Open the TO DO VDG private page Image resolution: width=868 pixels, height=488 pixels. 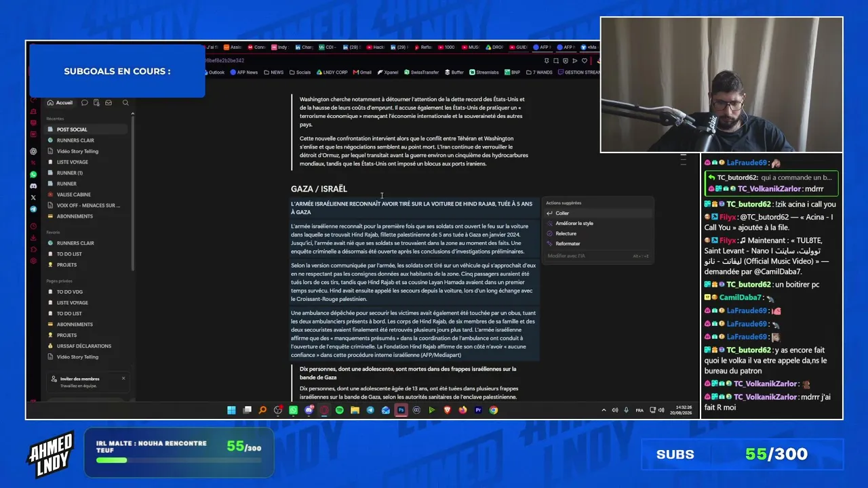(87, 292)
